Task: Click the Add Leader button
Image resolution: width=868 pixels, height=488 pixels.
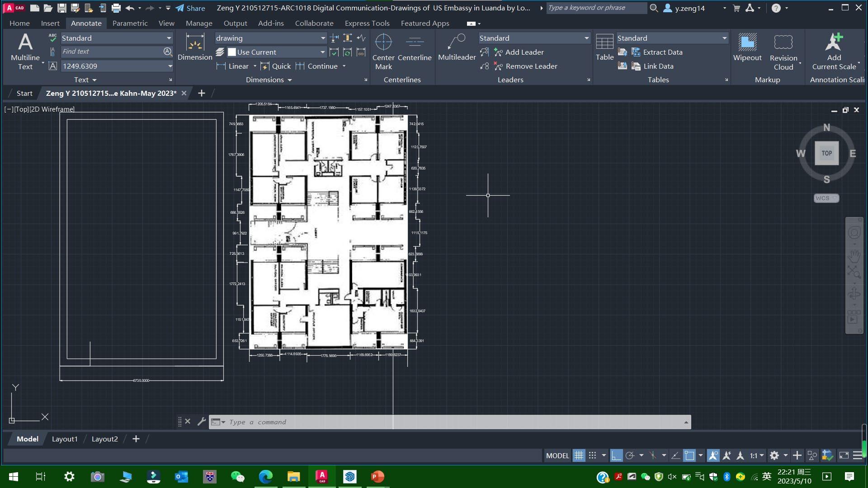Action: (524, 52)
